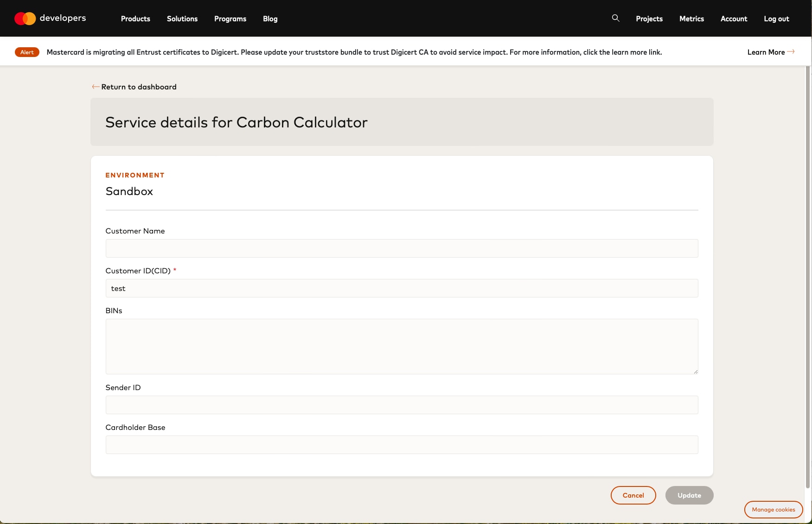The width and height of the screenshot is (812, 524).
Task: Open the Products menu
Action: click(135, 19)
